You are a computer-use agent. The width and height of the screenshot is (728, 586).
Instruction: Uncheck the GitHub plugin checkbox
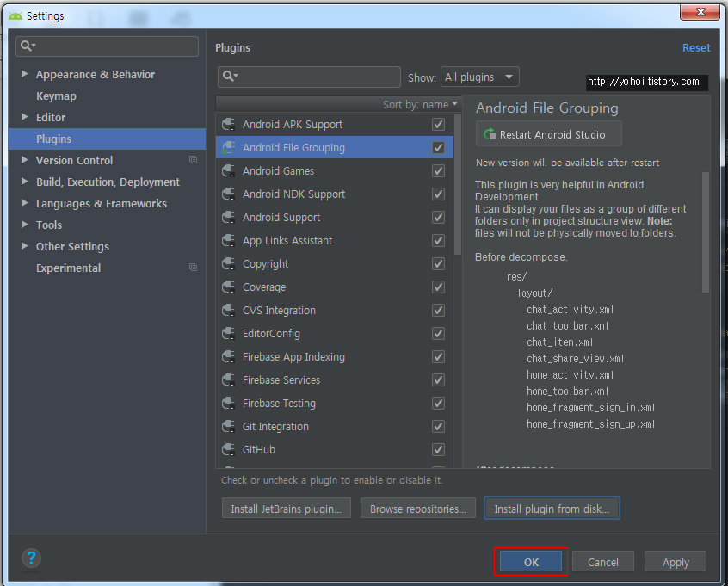click(438, 449)
